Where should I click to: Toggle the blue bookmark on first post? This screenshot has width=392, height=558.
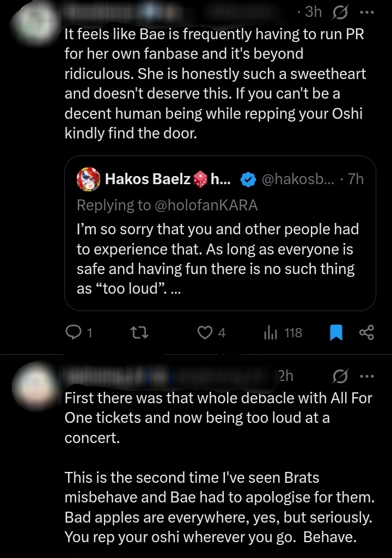point(336,332)
